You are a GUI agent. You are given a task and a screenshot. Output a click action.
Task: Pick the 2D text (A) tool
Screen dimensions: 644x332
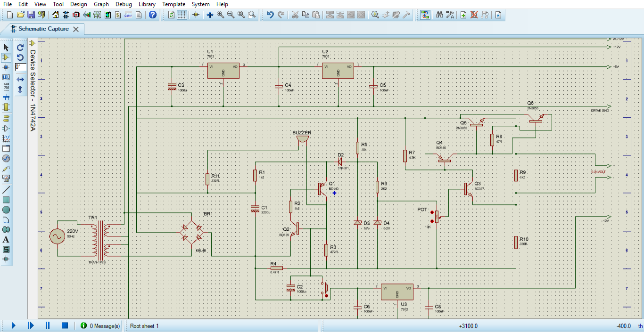[6, 239]
